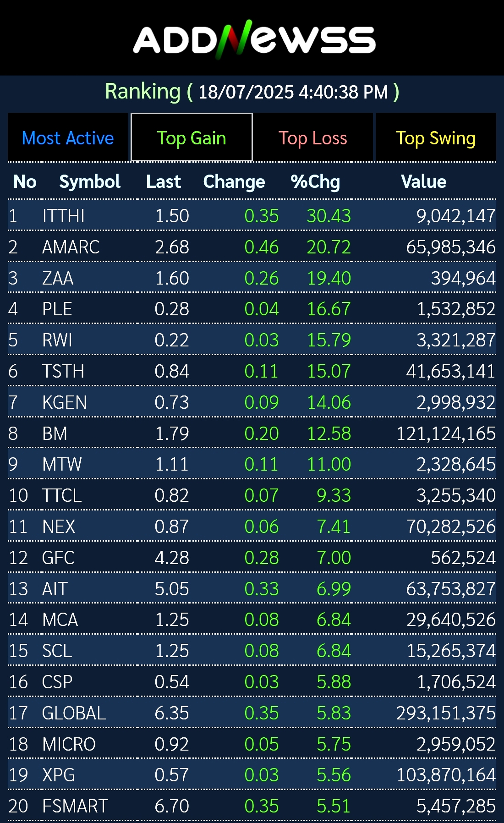Switch to the Most Active tab
The width and height of the screenshot is (504, 823).
(68, 138)
